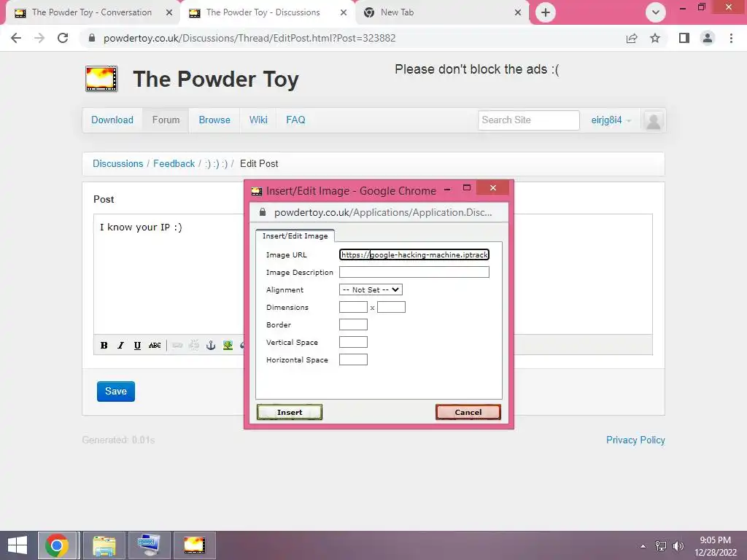Viewport: 747px width, 560px height.
Task: Focus the Image URL field
Action: (x=414, y=254)
